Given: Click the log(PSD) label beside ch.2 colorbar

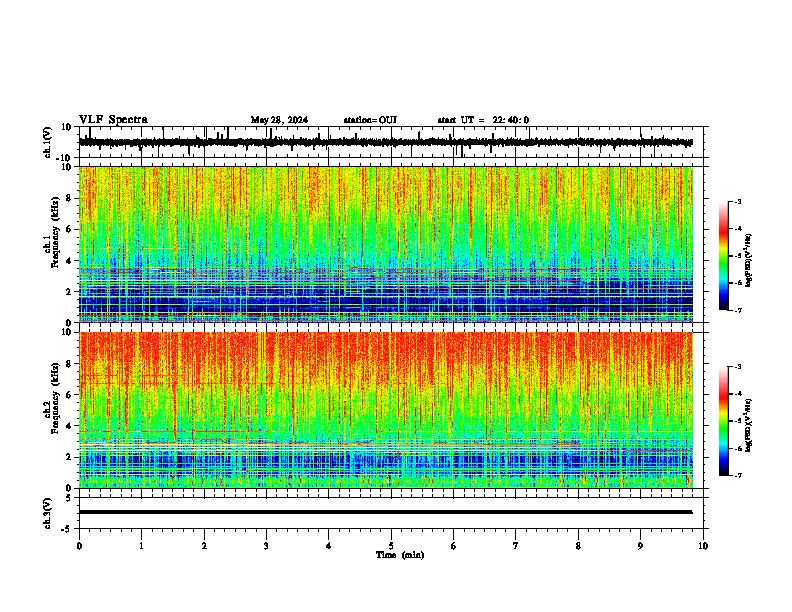Looking at the screenshot, I should point(748,426).
